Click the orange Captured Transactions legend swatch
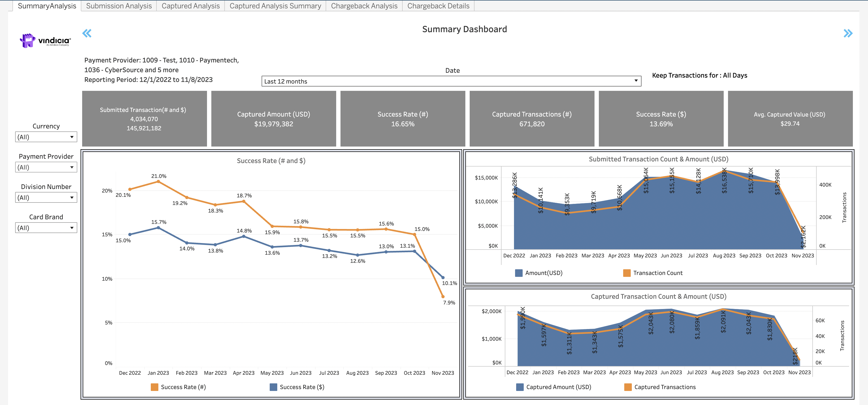 (x=628, y=387)
